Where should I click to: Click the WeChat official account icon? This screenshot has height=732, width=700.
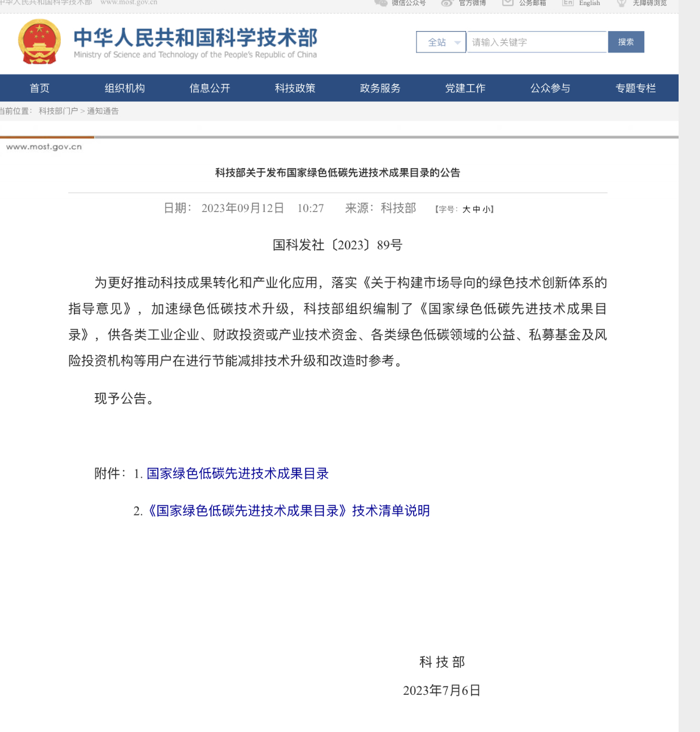coord(381,3)
